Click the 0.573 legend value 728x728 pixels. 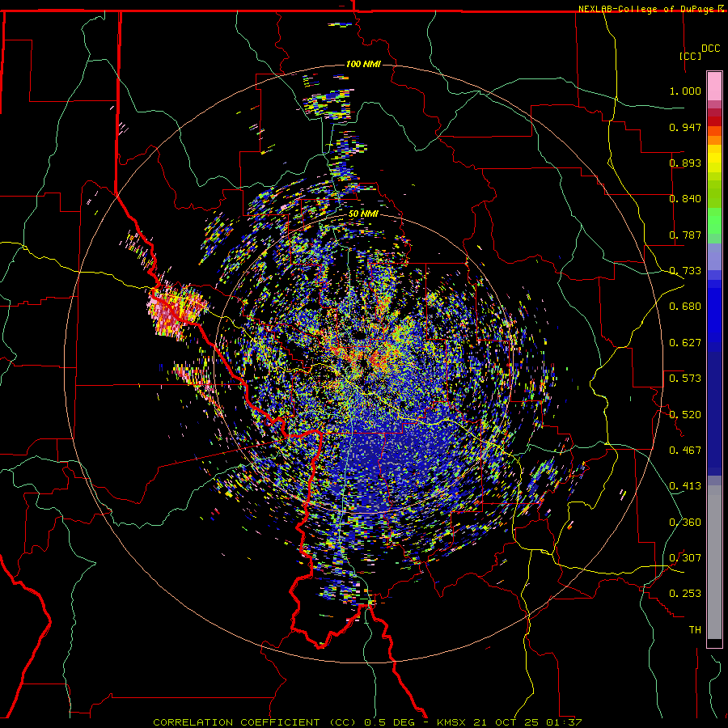[685, 379]
